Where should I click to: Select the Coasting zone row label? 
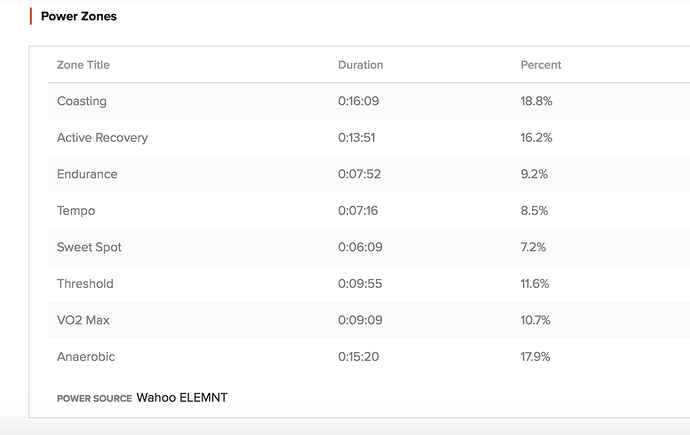coord(82,101)
